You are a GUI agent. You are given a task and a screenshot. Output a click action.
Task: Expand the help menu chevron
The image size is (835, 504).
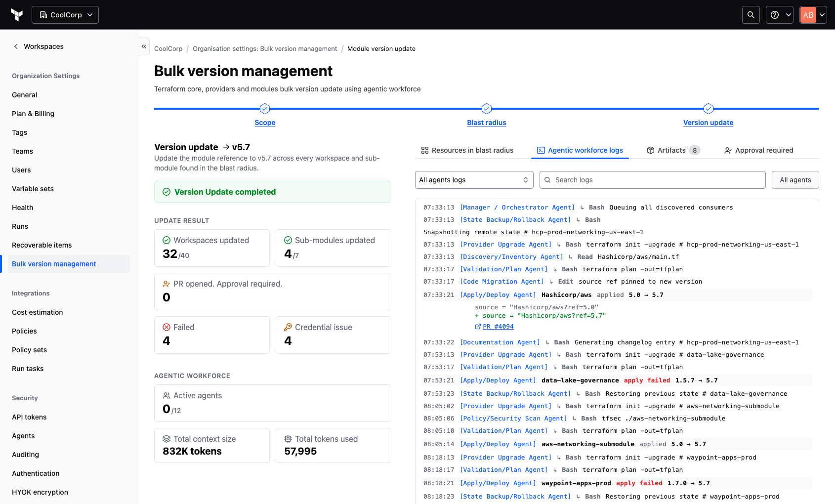789,15
